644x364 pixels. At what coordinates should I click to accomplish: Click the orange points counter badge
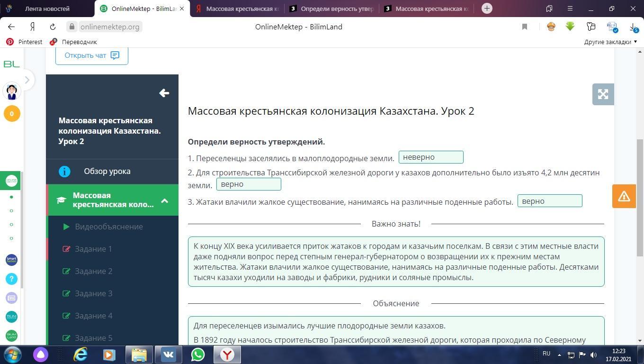(x=12, y=114)
